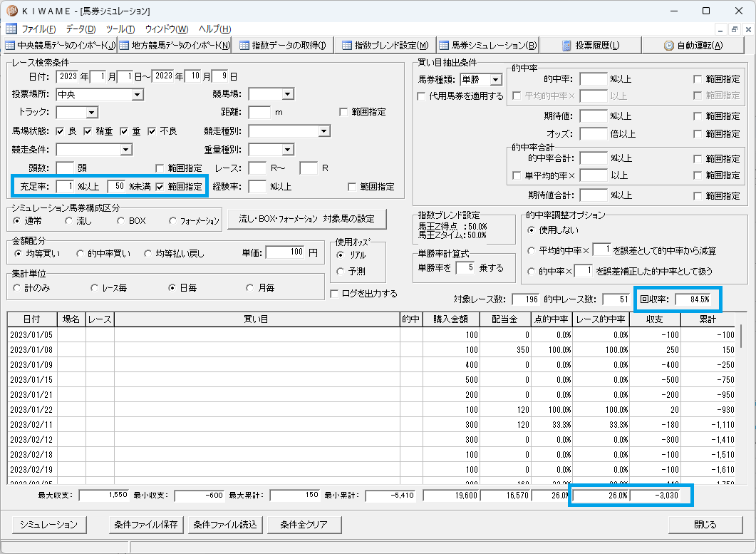The image size is (756, 554).
Task: Focus the 的中率 %以上 input field
Action: [594, 79]
